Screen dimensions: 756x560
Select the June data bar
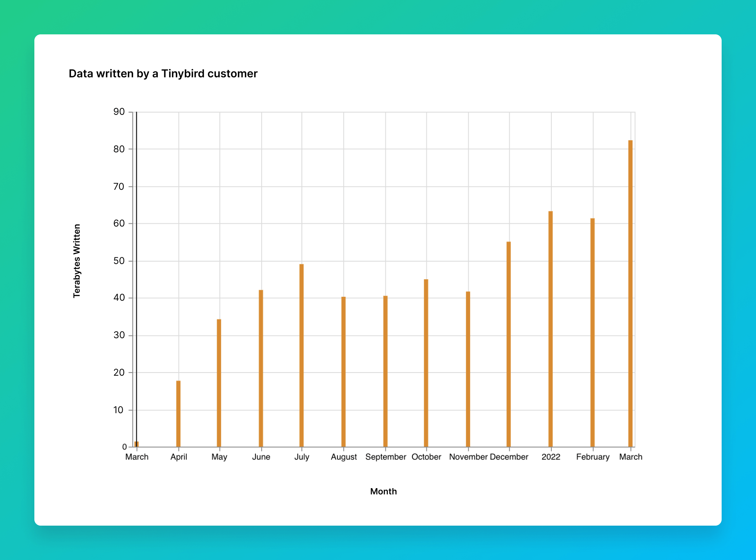coord(261,368)
